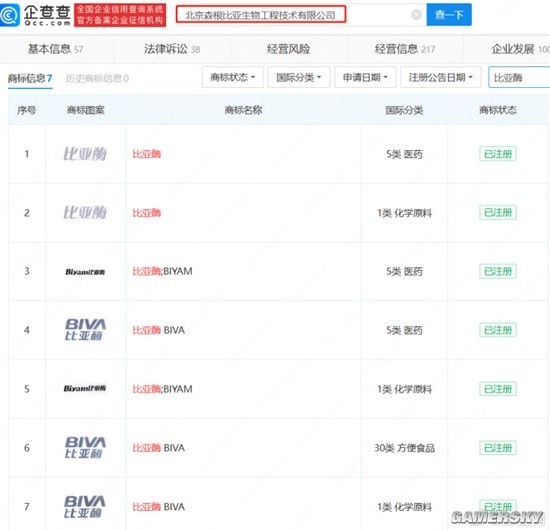Open the BIVA 比亚酶 logo in row 6
The width and height of the screenshot is (550, 530).
(85, 448)
